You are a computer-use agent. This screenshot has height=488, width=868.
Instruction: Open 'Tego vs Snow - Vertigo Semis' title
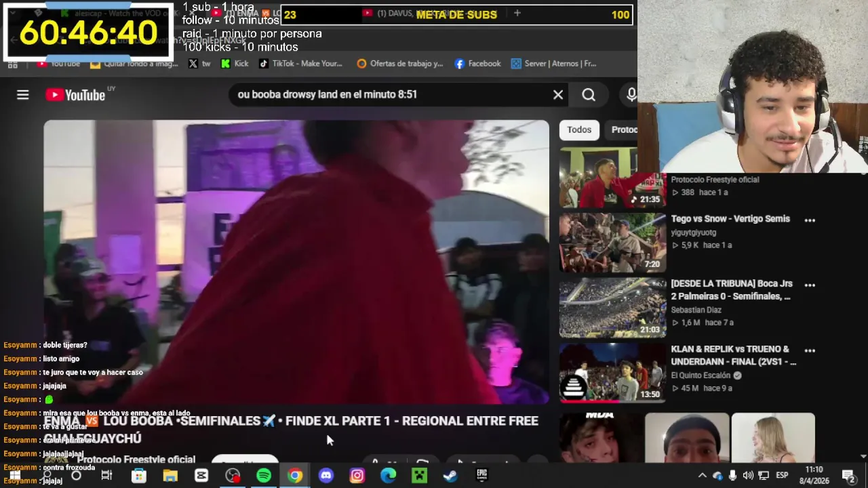pyautogui.click(x=730, y=219)
